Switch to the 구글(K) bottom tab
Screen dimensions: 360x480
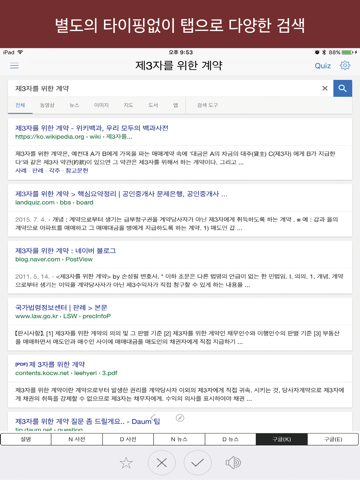(282, 439)
